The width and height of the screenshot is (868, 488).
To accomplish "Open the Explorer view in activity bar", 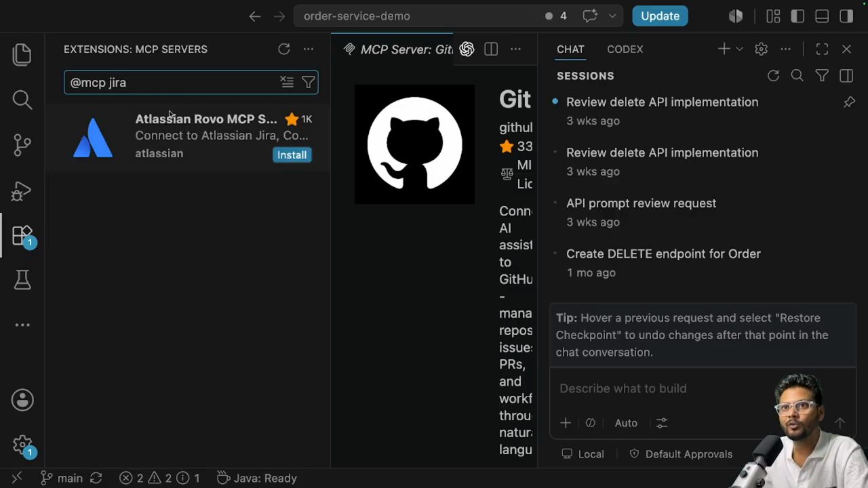I will pos(22,55).
